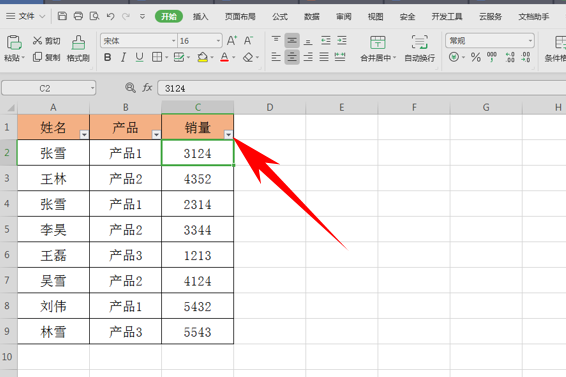566x377 pixels.
Task: Open the 销量 column filter dropdown
Action: point(228,135)
